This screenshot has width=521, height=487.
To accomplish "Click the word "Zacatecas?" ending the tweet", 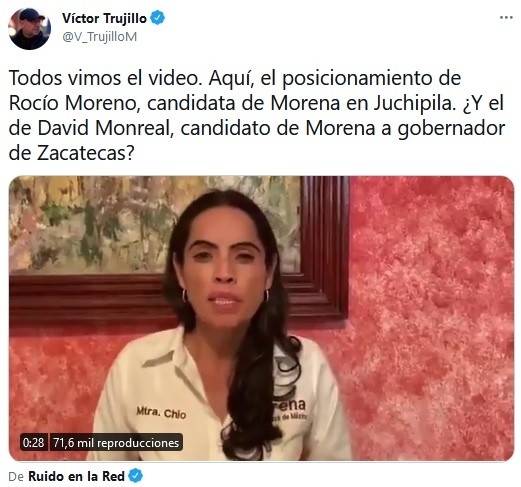I will click(x=85, y=153).
